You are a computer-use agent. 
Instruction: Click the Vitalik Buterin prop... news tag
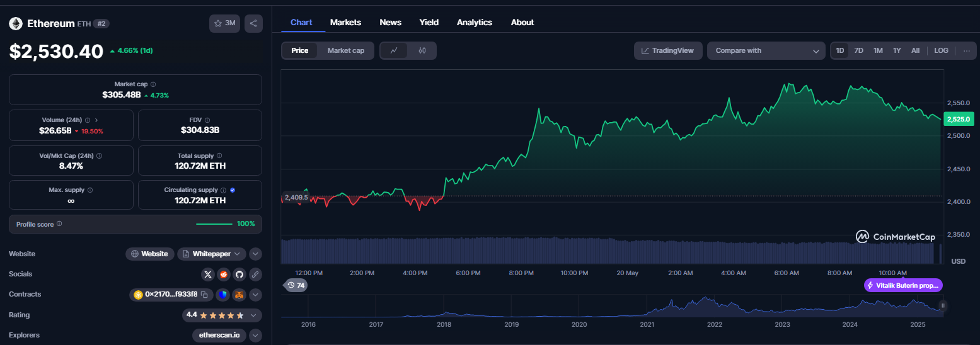click(903, 285)
